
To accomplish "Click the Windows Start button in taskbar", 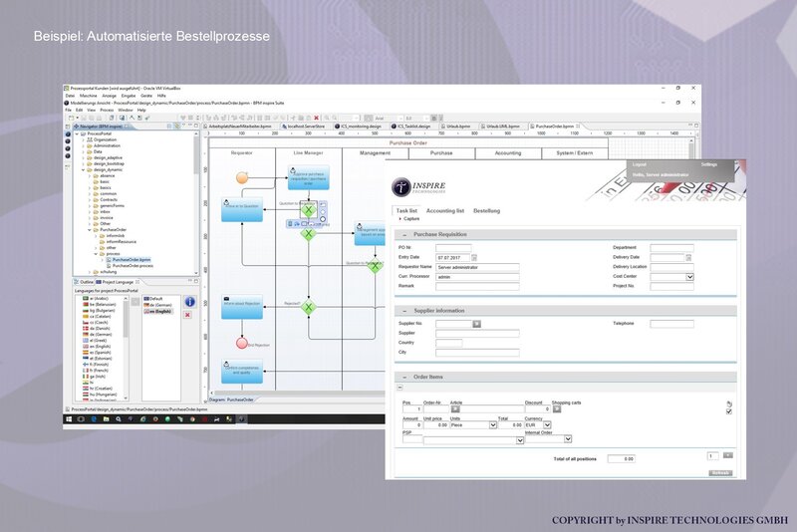I will click(x=69, y=419).
